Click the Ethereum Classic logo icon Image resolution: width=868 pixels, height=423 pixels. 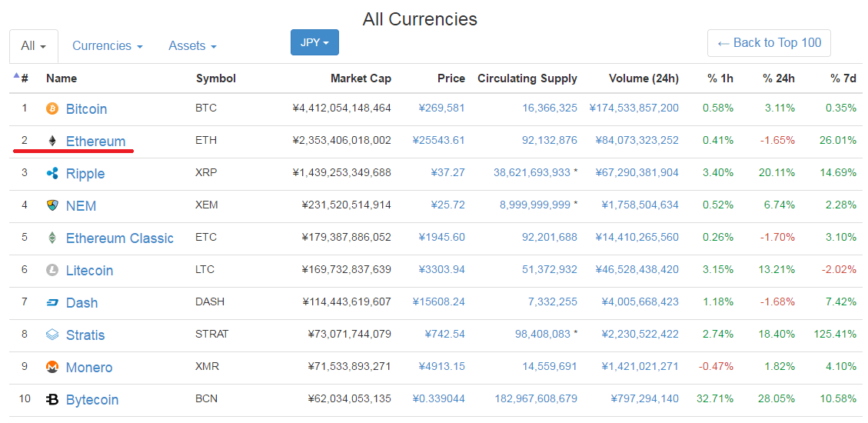point(52,238)
